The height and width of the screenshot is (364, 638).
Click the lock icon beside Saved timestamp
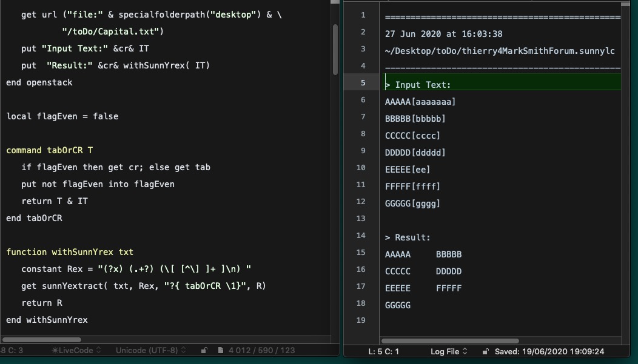pyautogui.click(x=485, y=351)
